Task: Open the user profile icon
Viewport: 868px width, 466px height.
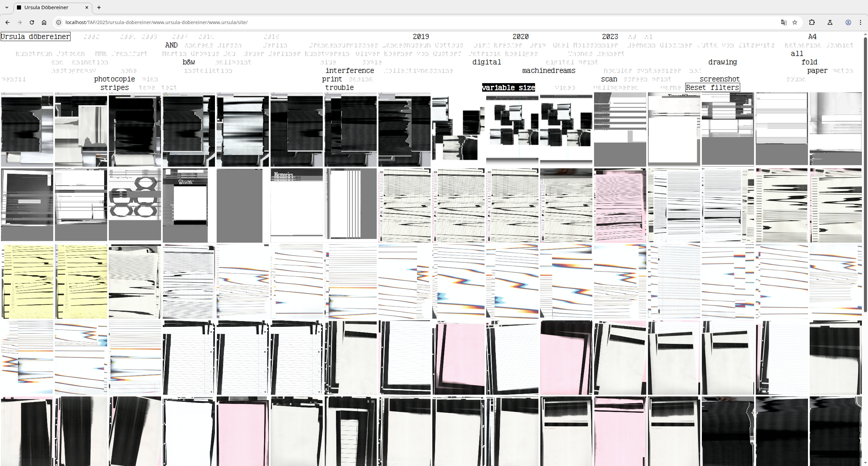Action: point(848,22)
